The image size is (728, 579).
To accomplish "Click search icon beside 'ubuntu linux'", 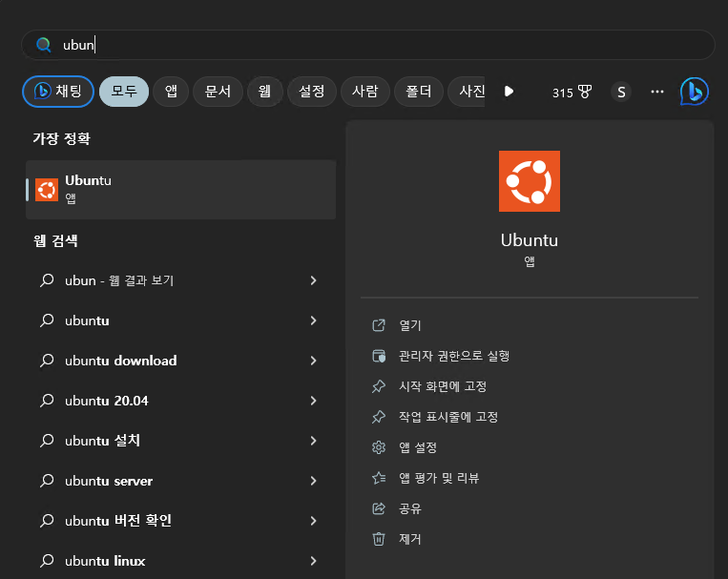I will click(x=47, y=561).
